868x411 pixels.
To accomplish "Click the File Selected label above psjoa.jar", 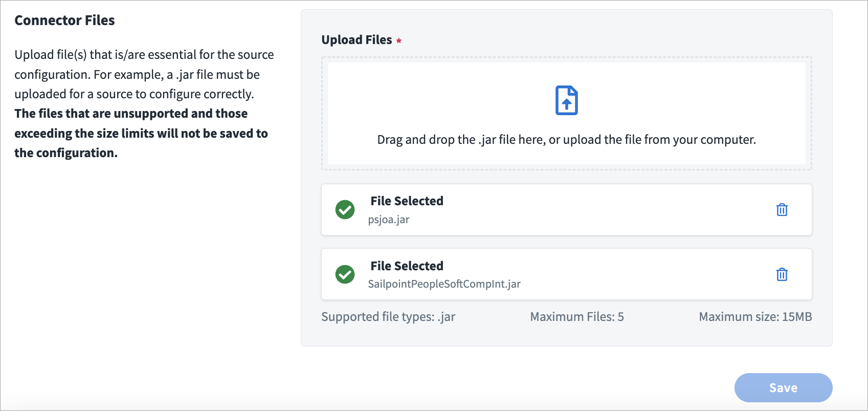I will point(407,201).
